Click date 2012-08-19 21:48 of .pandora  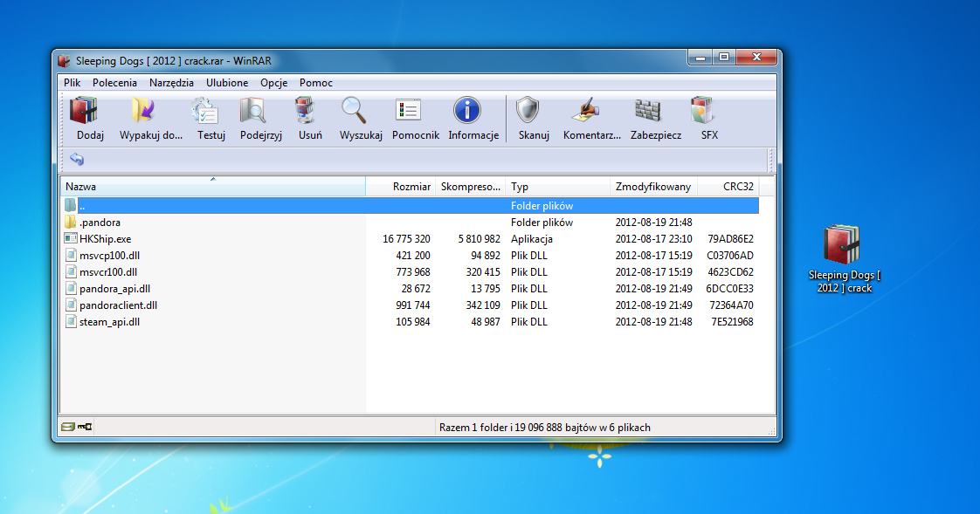click(653, 222)
